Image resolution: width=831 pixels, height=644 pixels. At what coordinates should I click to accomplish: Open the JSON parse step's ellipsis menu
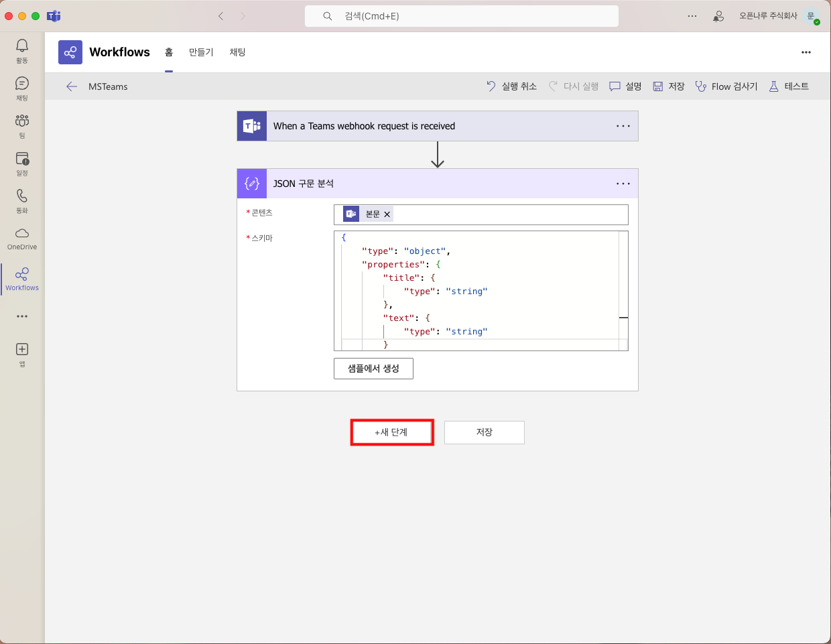click(623, 184)
